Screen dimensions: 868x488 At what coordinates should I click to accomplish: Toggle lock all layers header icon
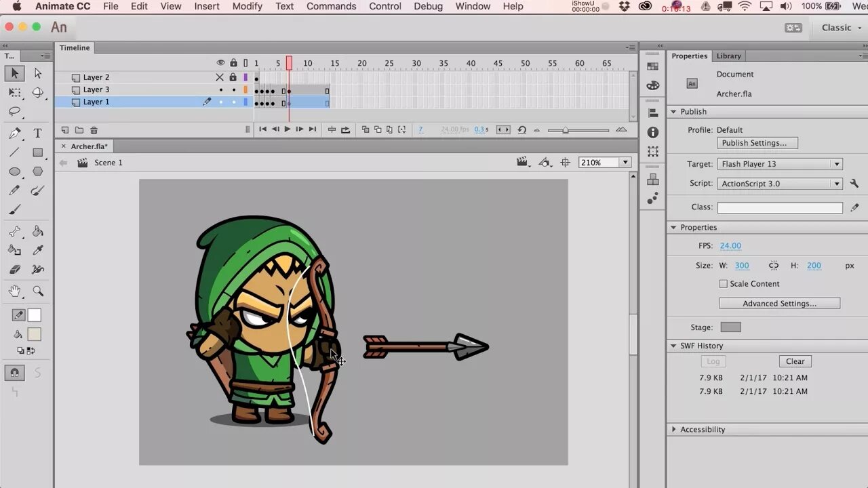[234, 63]
